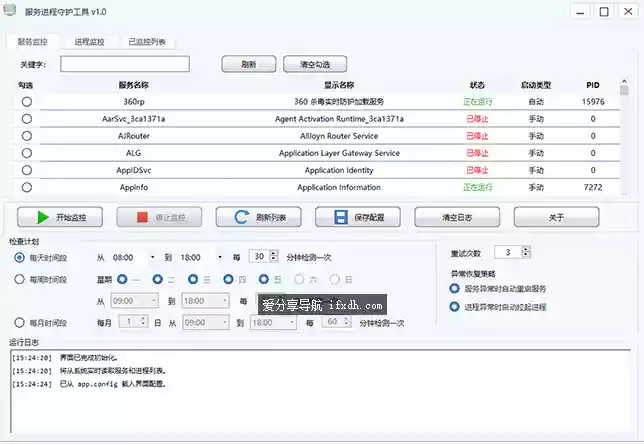Open the 关于 about button
Image resolution: width=644 pixels, height=444 pixels.
tap(557, 217)
